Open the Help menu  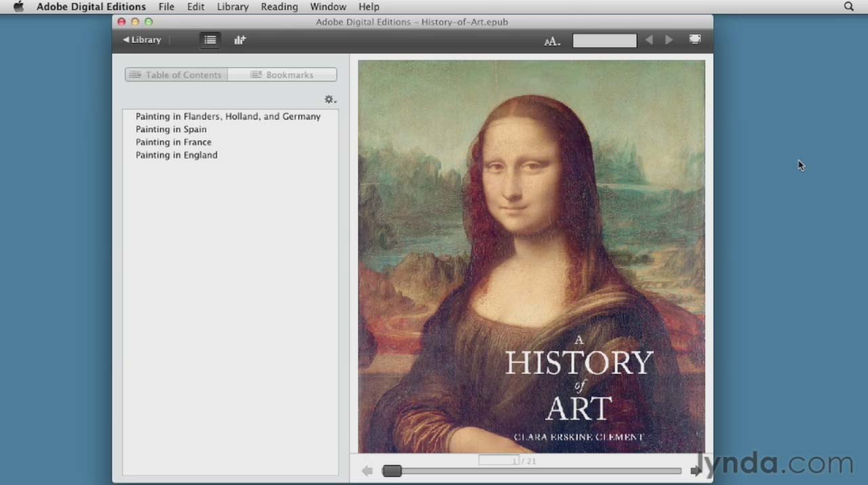(x=369, y=7)
